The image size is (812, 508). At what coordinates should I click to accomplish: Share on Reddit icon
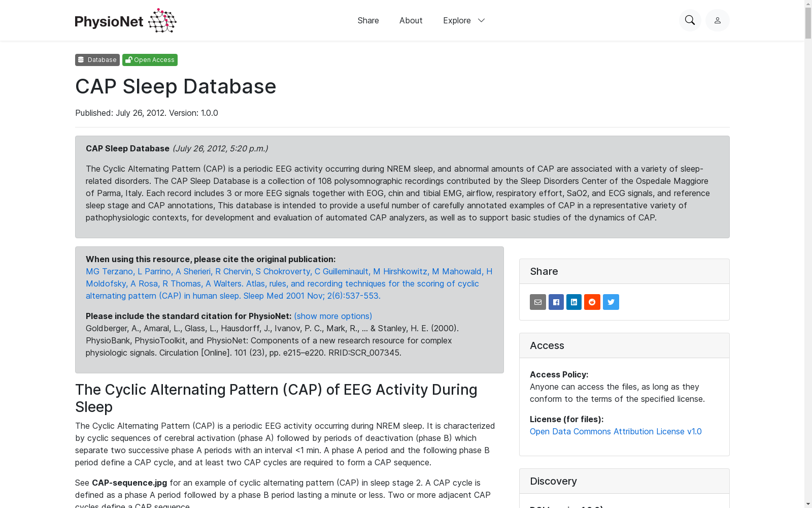click(x=592, y=302)
